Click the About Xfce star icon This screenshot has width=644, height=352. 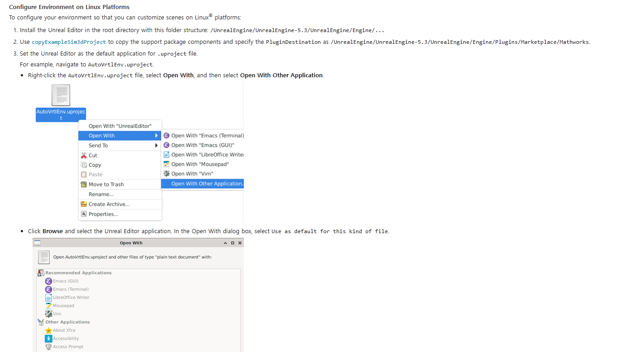tap(48, 330)
